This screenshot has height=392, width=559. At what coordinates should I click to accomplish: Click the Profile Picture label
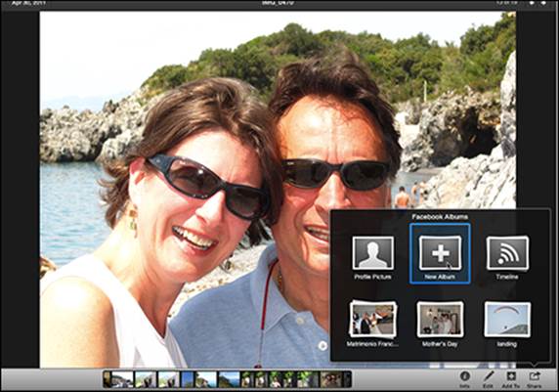[x=373, y=277]
